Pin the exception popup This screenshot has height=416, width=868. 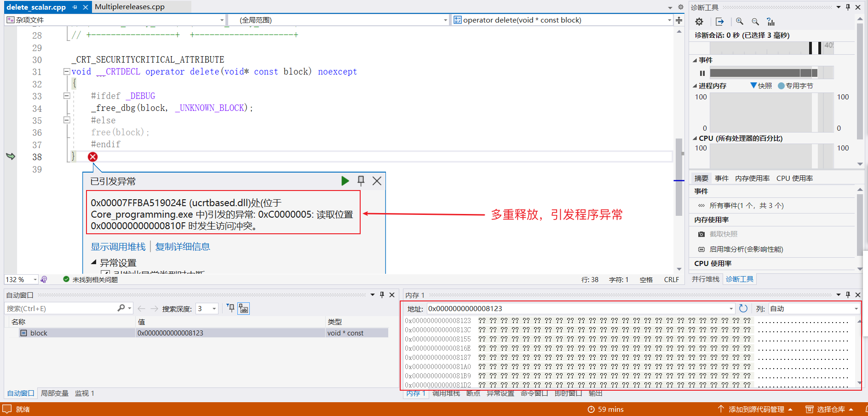tap(361, 181)
